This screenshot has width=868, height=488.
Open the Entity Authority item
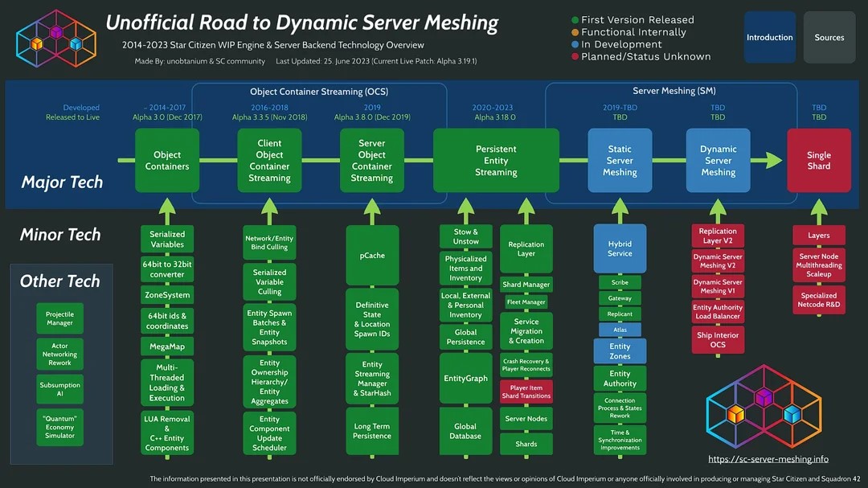coord(620,379)
